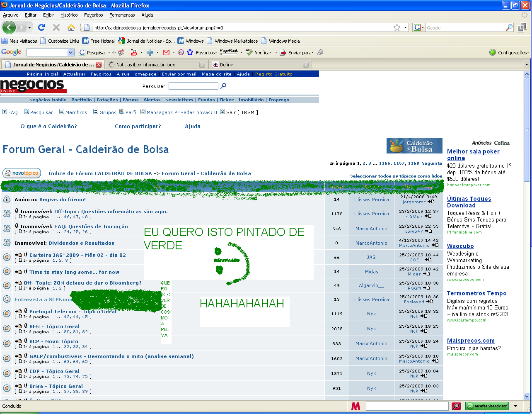Bookmark page with the star icon
This screenshot has width=532, height=414.
pyautogui.click(x=397, y=27)
